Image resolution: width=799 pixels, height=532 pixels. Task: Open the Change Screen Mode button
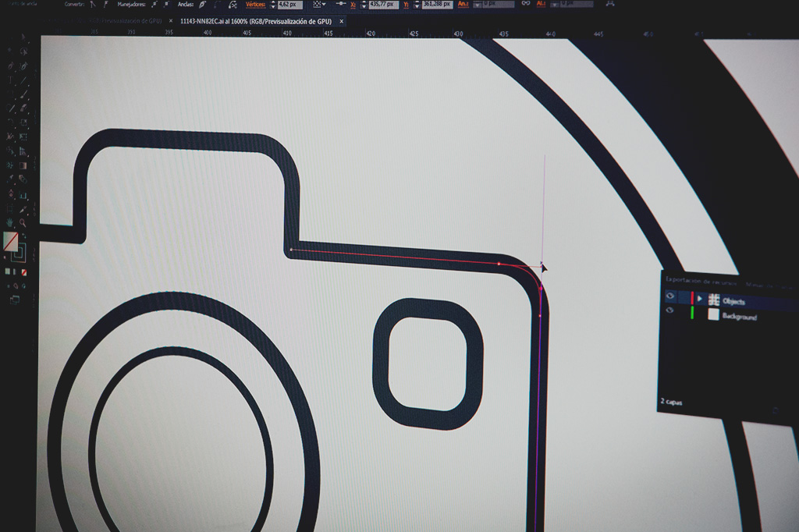point(16,299)
